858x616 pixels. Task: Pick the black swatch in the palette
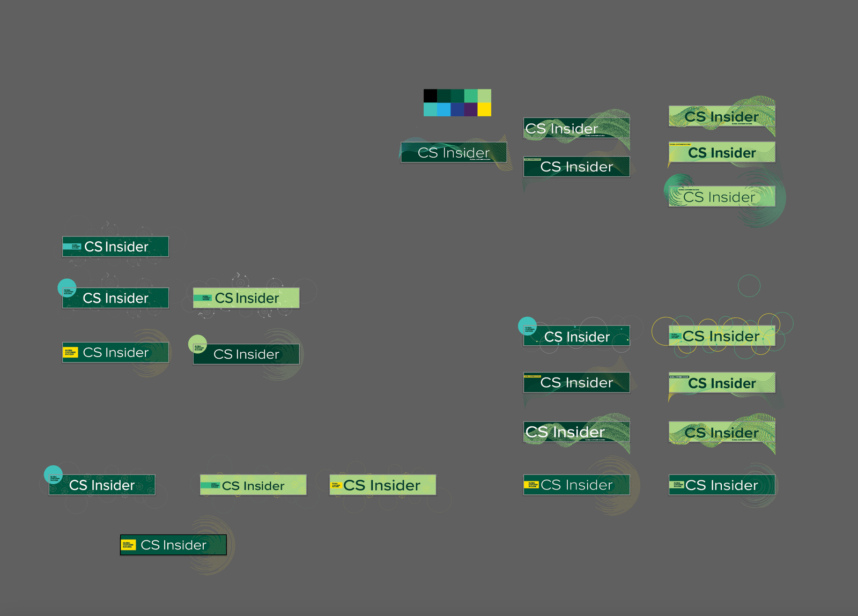pyautogui.click(x=430, y=96)
